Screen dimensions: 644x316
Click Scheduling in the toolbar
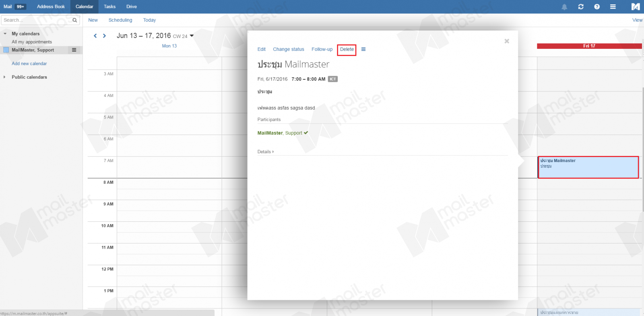pyautogui.click(x=120, y=20)
